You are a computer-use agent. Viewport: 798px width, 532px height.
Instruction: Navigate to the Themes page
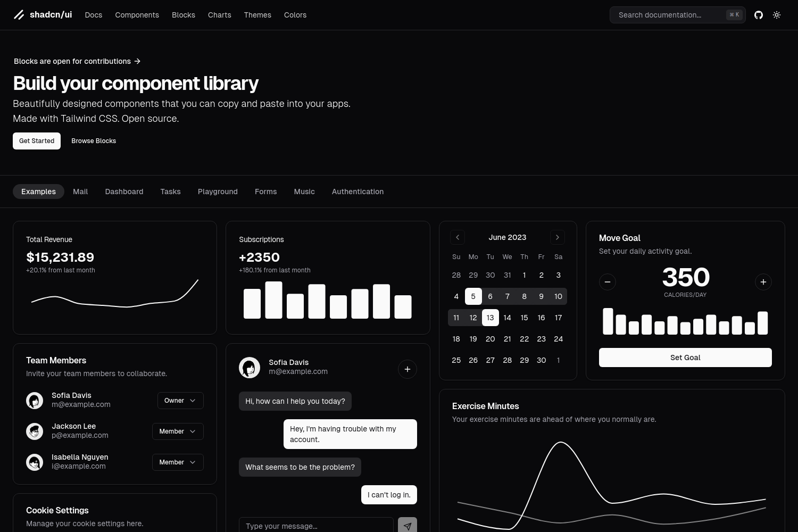tap(257, 15)
